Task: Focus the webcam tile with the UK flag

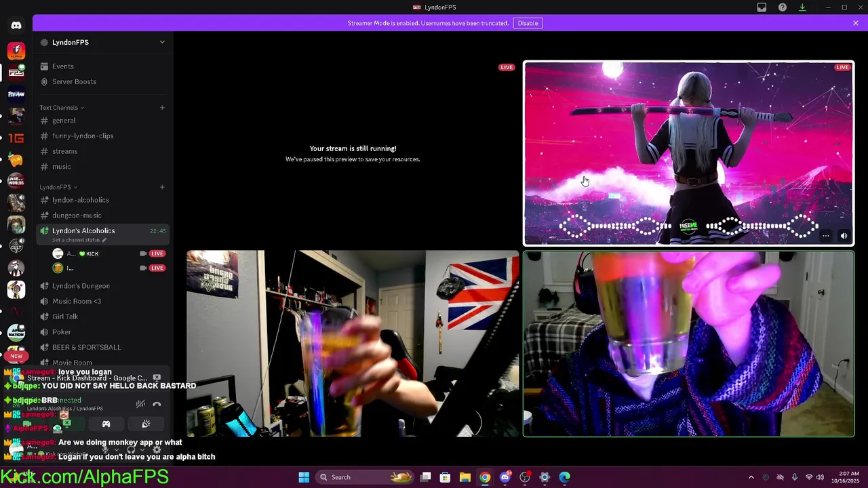Action: click(353, 344)
